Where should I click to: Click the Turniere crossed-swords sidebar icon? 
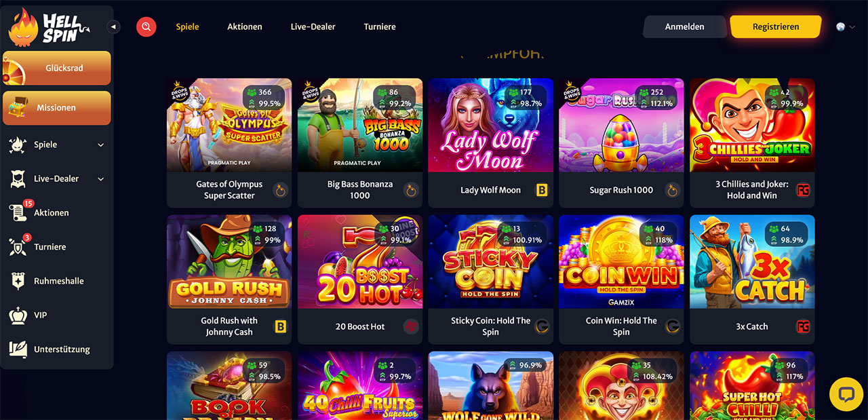pyautogui.click(x=18, y=246)
